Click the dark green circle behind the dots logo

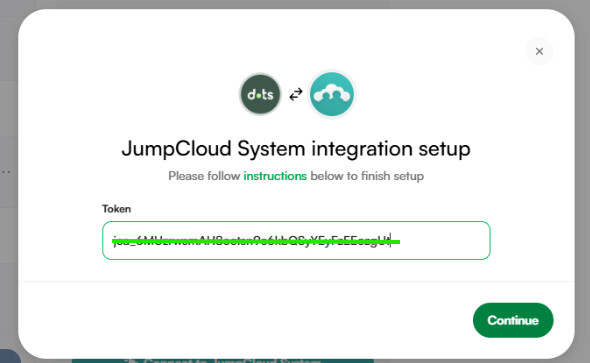(x=260, y=94)
